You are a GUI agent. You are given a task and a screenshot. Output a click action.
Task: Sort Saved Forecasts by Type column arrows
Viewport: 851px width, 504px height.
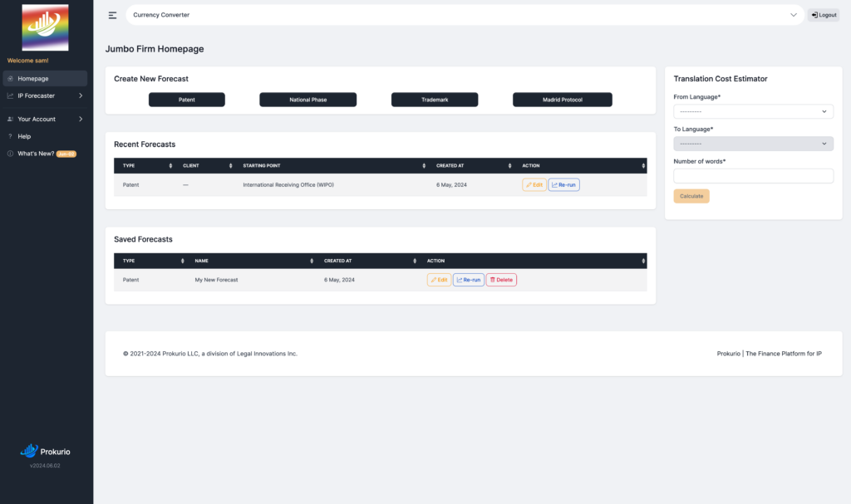(182, 261)
